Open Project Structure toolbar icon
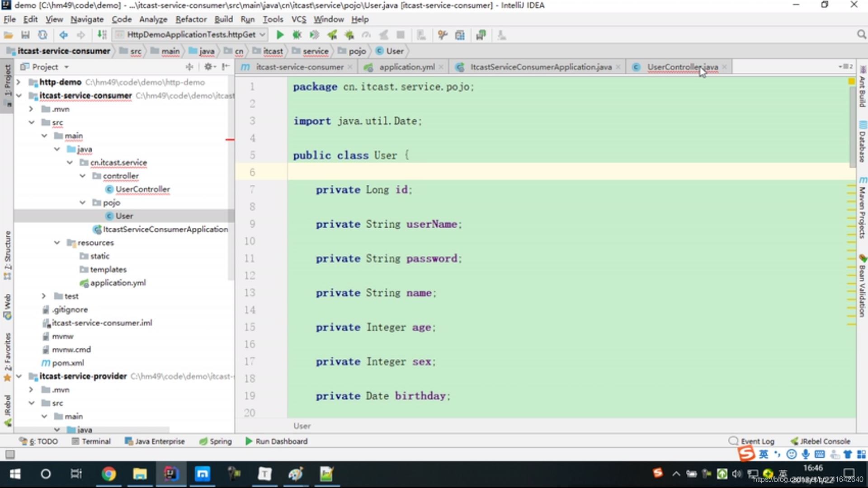Viewport: 868px width, 488px height. 460,35
